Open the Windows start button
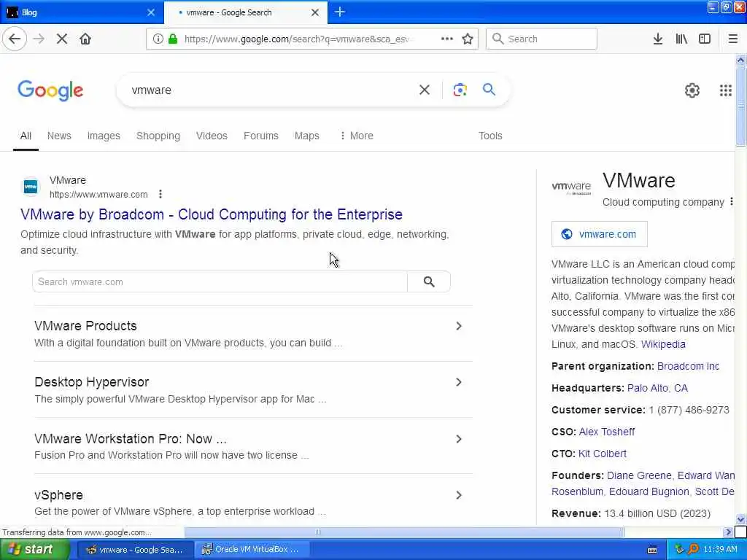Screen dimensions: 747x560 [x=34, y=550]
